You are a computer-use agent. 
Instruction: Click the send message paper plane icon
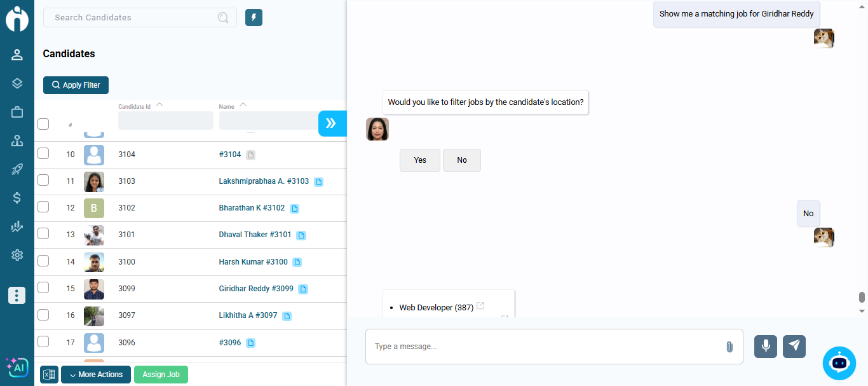[794, 347]
